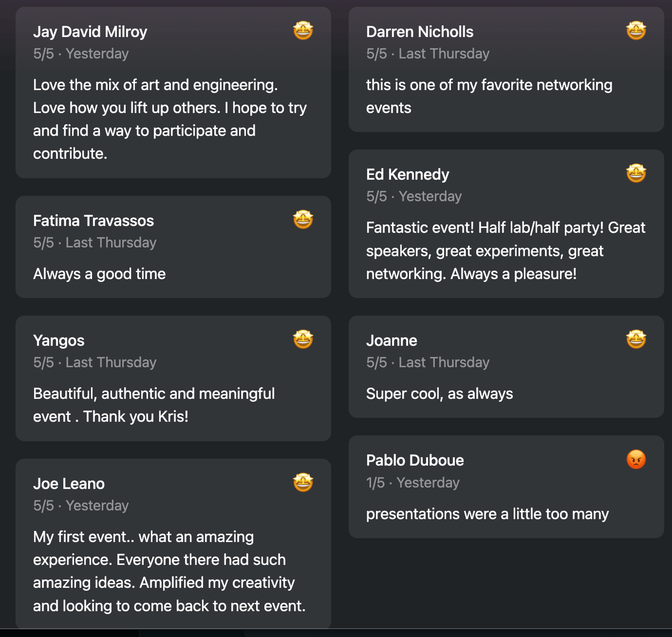The height and width of the screenshot is (637, 672).
Task: Click Joe Leano's name
Action: click(69, 484)
